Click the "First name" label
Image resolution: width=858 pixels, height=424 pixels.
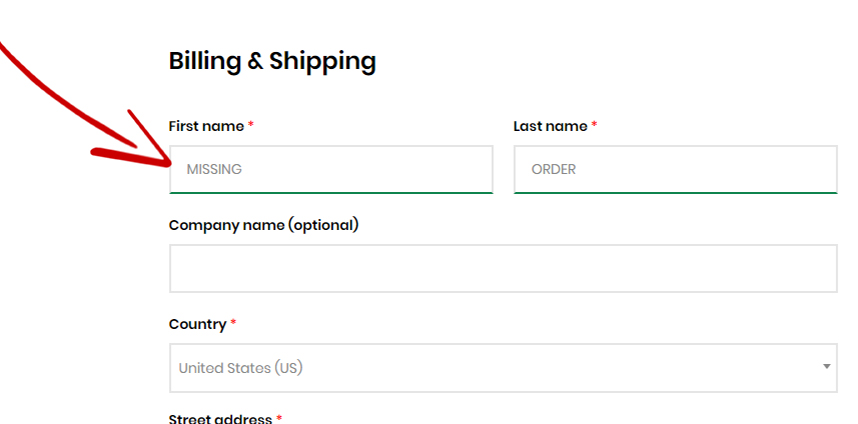[x=206, y=126]
